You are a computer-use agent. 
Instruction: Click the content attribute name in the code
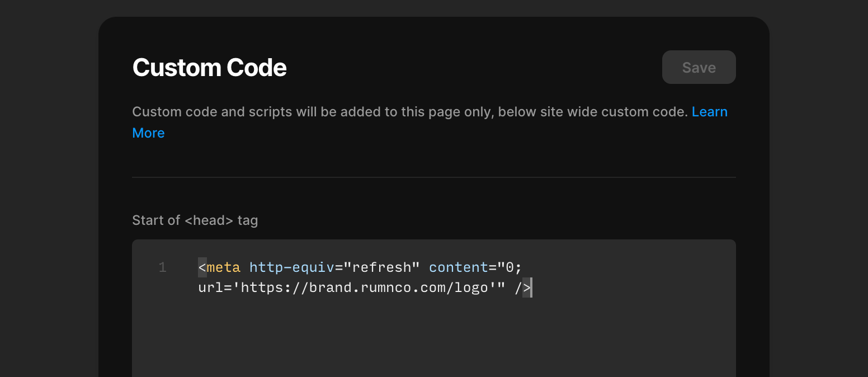pos(459,267)
